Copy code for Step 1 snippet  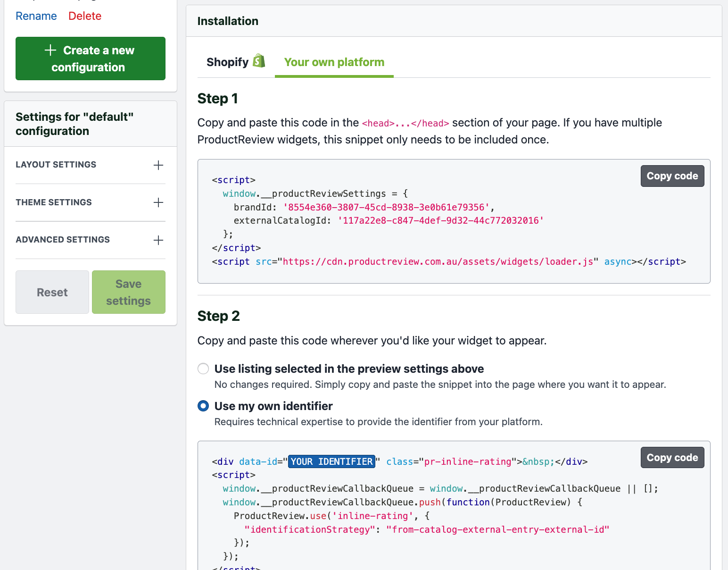(x=672, y=176)
